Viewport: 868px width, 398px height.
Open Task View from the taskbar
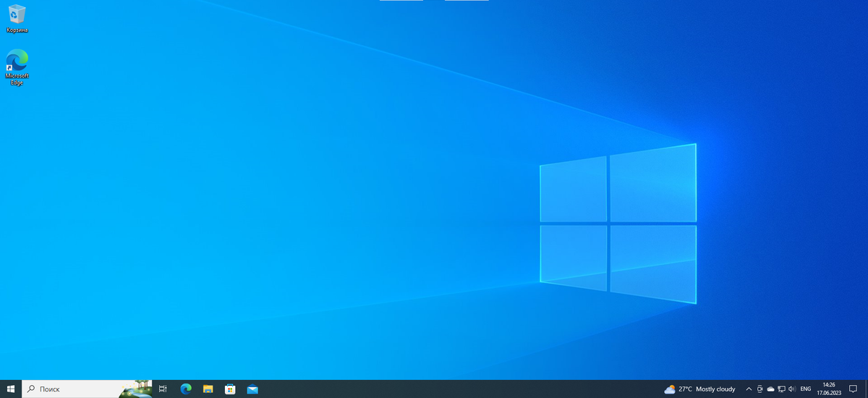tap(163, 389)
